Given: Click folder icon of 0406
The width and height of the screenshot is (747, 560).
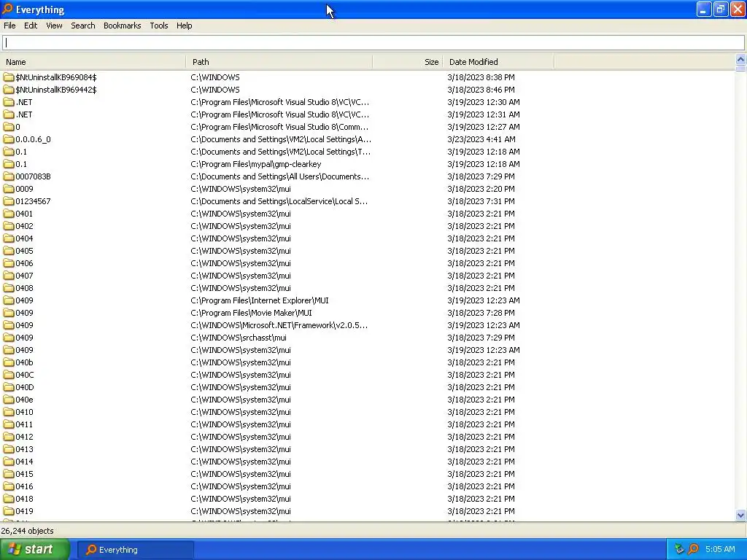Looking at the screenshot, I should [x=9, y=262].
